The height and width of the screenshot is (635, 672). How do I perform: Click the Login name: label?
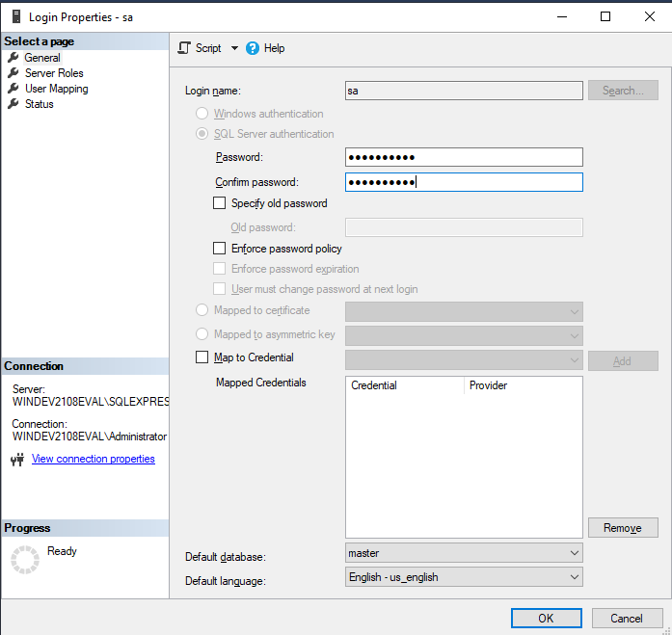[x=213, y=91]
